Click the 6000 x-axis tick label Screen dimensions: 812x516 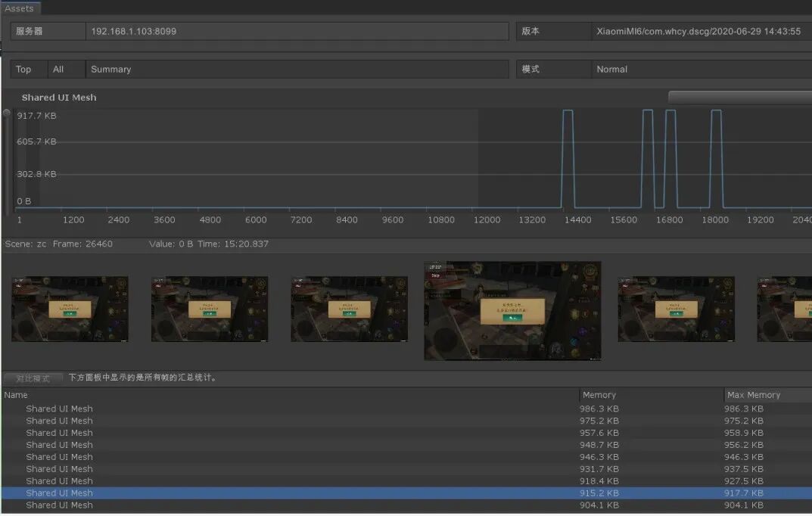coord(256,220)
